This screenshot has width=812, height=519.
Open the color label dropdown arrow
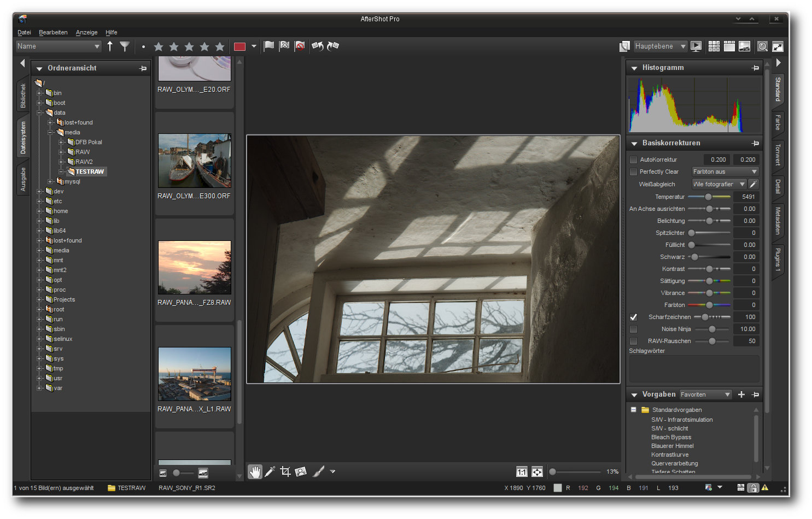point(254,46)
